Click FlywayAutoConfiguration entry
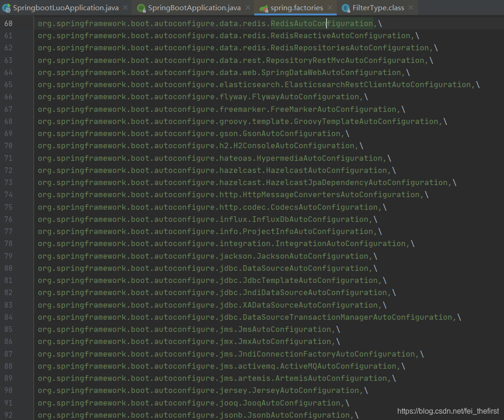Screen dimensions: 504x420 tap(306, 97)
